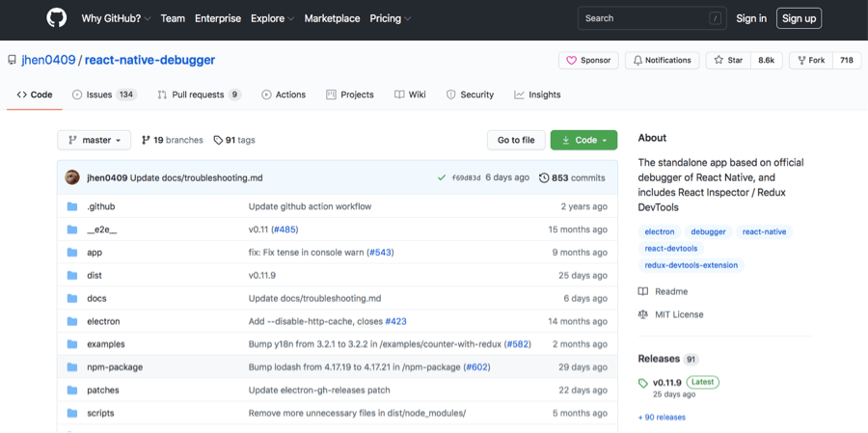Open the react-native-debugger repository link
Viewport: 868px width, 433px height.
click(x=150, y=60)
